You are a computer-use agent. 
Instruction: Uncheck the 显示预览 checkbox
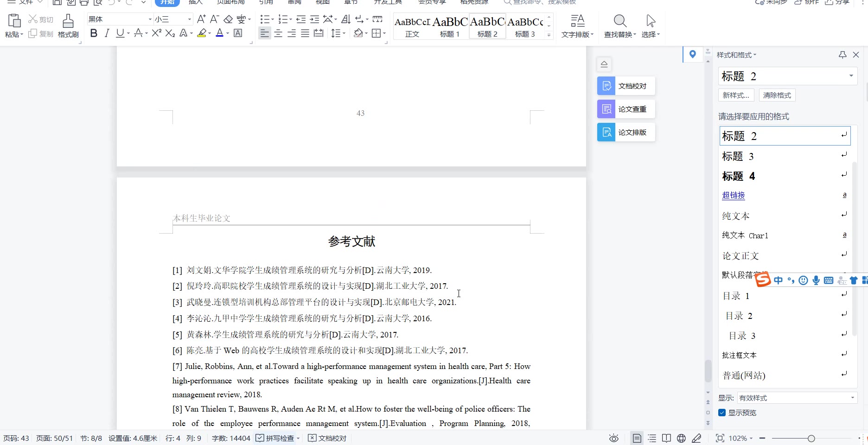pyautogui.click(x=722, y=413)
